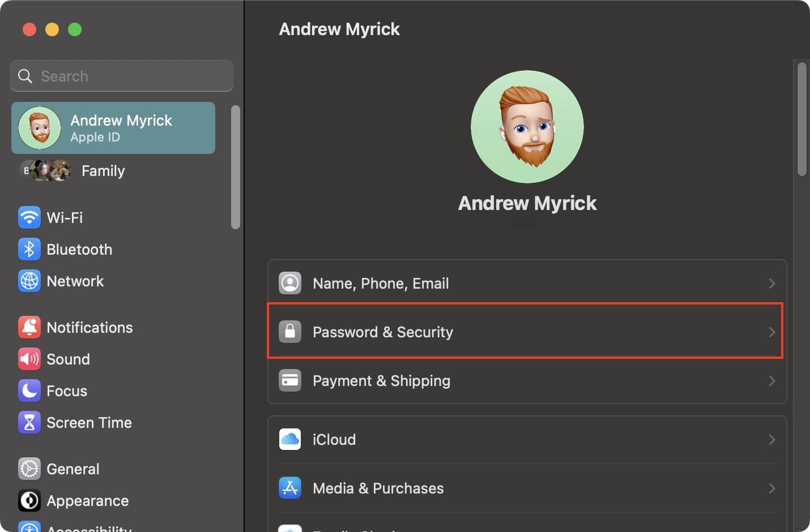Open Payment & Shipping using its chevron

tap(771, 380)
